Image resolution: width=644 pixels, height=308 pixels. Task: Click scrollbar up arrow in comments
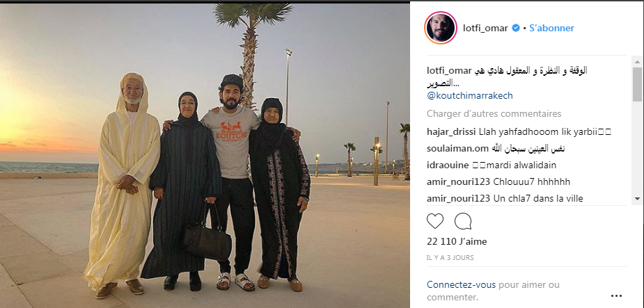[638, 62]
